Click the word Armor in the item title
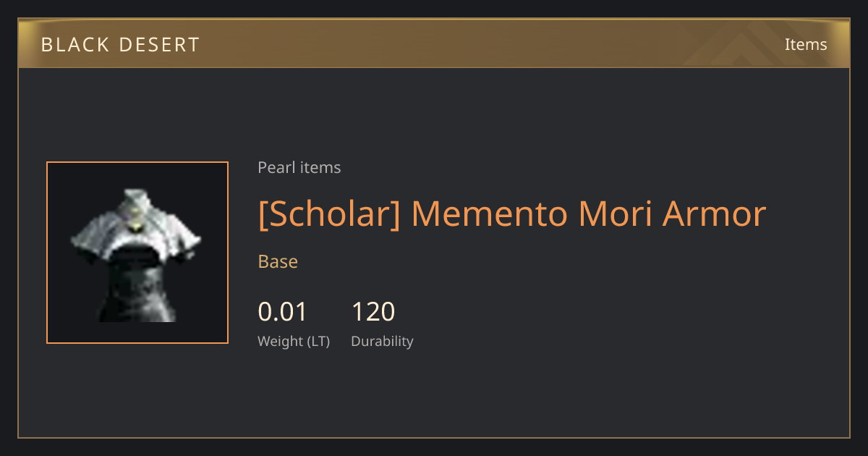This screenshot has height=456, width=868. tap(715, 214)
